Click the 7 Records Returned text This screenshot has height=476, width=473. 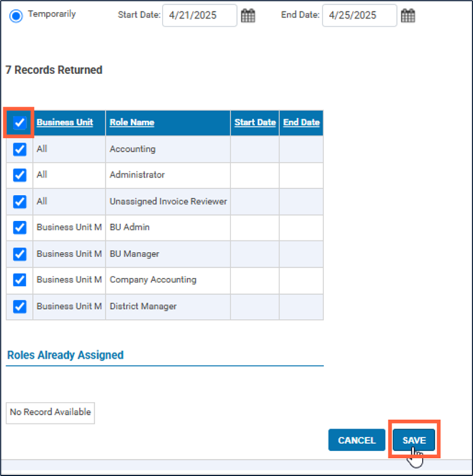coord(54,70)
